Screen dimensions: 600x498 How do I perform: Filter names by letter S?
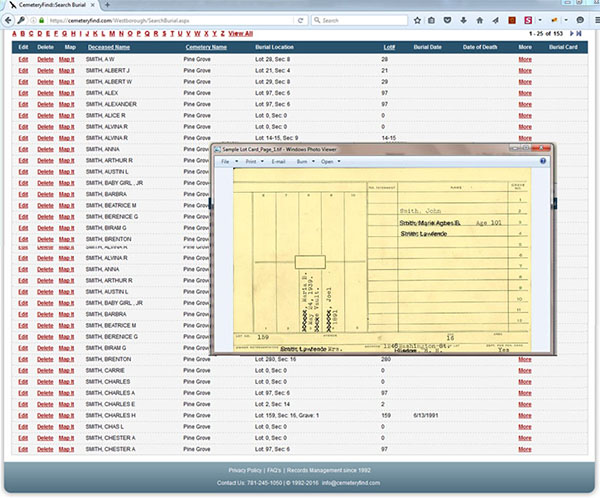pyautogui.click(x=164, y=34)
